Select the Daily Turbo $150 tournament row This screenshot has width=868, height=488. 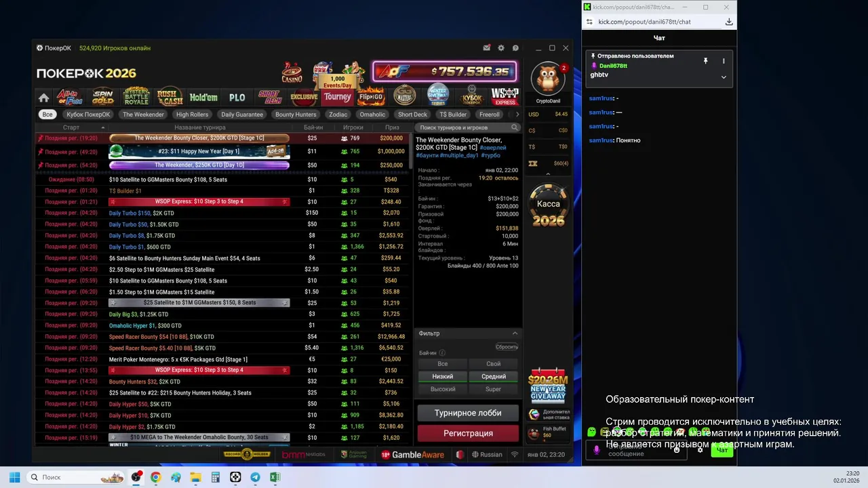coord(224,213)
